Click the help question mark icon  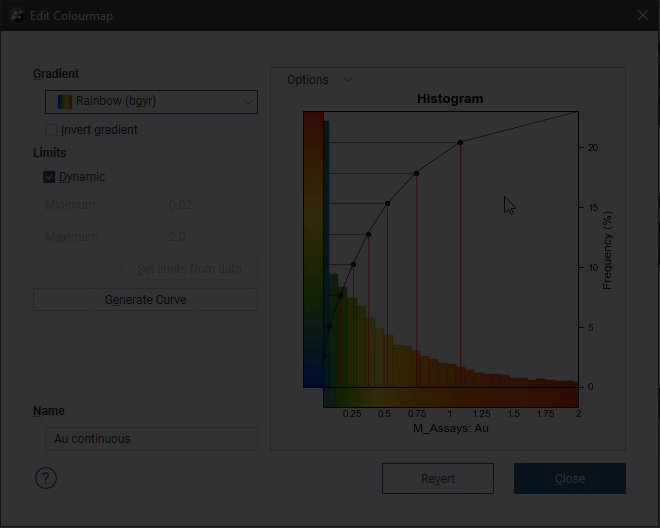pyautogui.click(x=46, y=478)
